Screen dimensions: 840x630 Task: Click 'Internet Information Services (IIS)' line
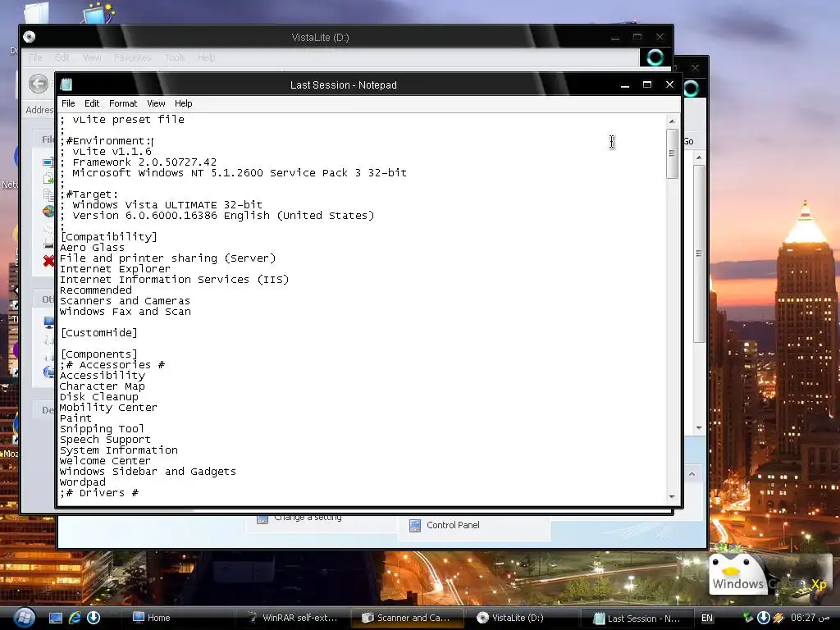(174, 280)
